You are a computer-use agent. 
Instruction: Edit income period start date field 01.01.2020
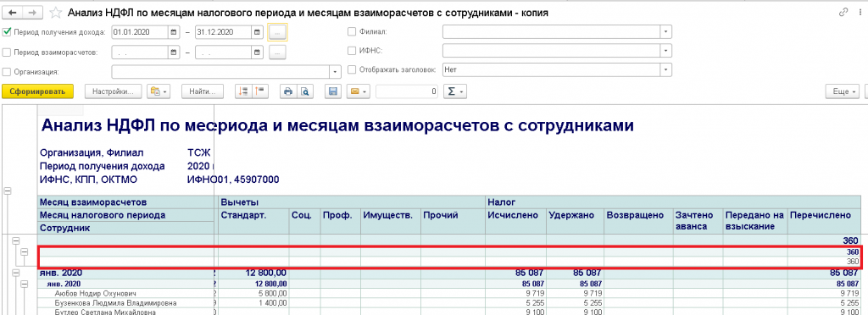pyautogui.click(x=140, y=33)
